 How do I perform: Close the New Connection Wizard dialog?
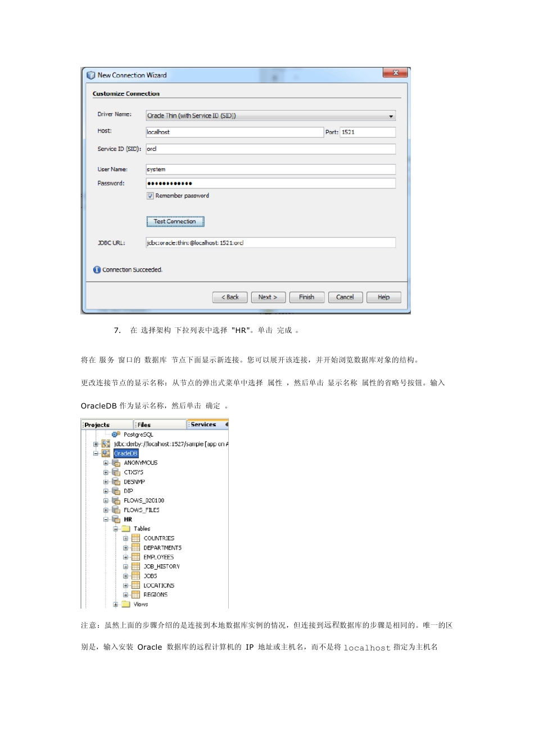click(x=396, y=73)
